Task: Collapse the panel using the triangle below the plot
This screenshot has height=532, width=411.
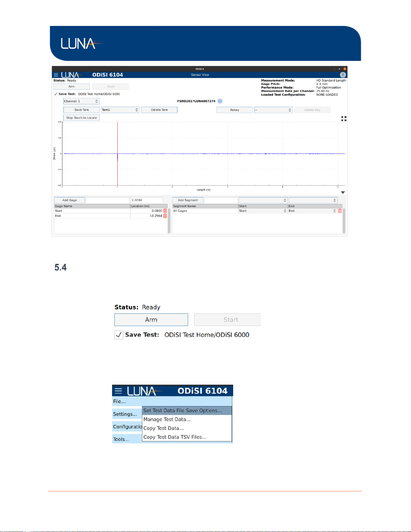Action: pyautogui.click(x=343, y=193)
